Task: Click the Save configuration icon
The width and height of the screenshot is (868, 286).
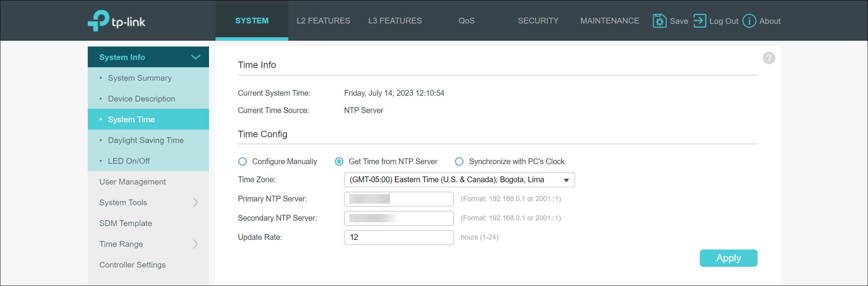Action: 659,21
